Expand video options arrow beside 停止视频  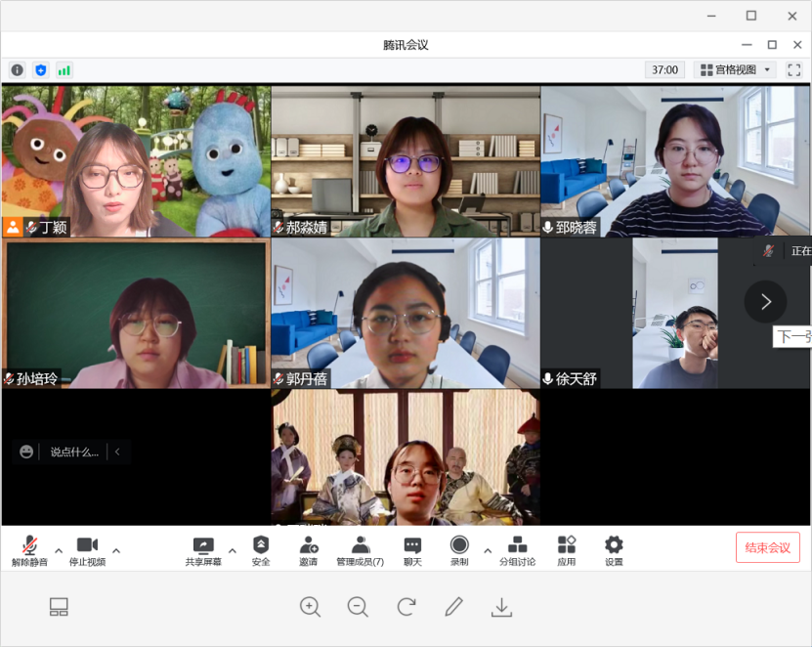point(116,550)
